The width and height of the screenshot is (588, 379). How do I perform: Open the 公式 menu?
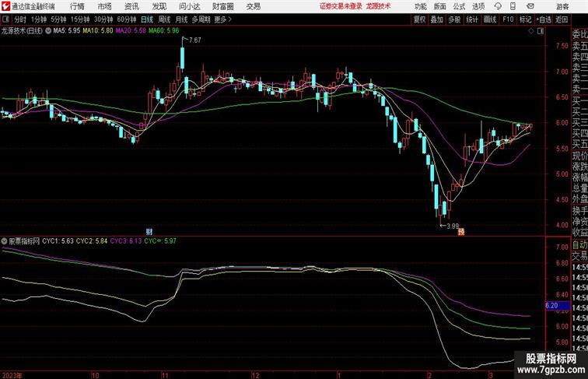point(459,6)
